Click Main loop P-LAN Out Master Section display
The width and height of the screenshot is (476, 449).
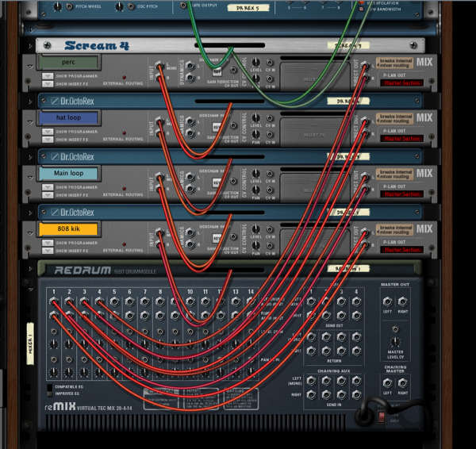[x=401, y=194]
